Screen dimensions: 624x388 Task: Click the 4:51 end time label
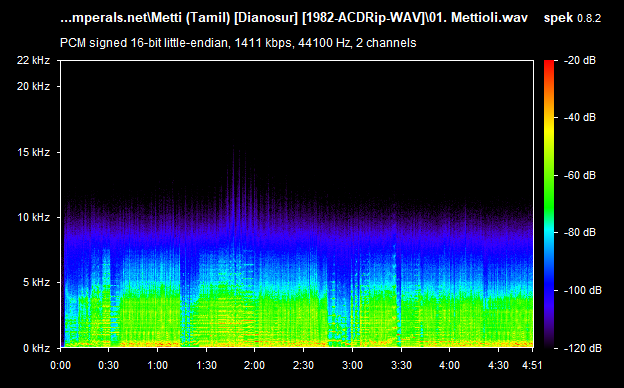pyautogui.click(x=532, y=365)
